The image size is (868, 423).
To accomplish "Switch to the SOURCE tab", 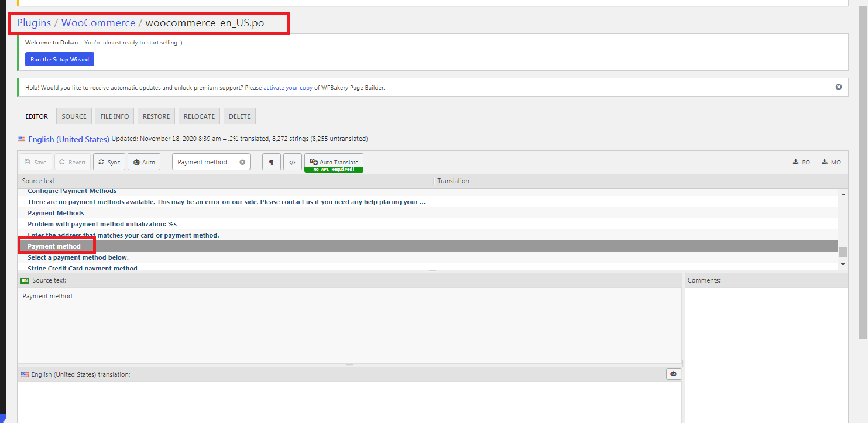I will point(74,116).
